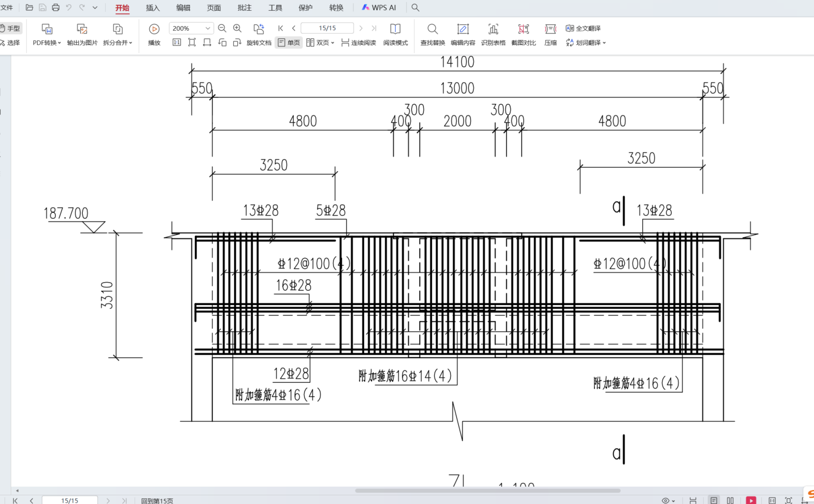This screenshot has height=504, width=814.
Task: Open the PDF转换 dropdown
Action: [47, 35]
